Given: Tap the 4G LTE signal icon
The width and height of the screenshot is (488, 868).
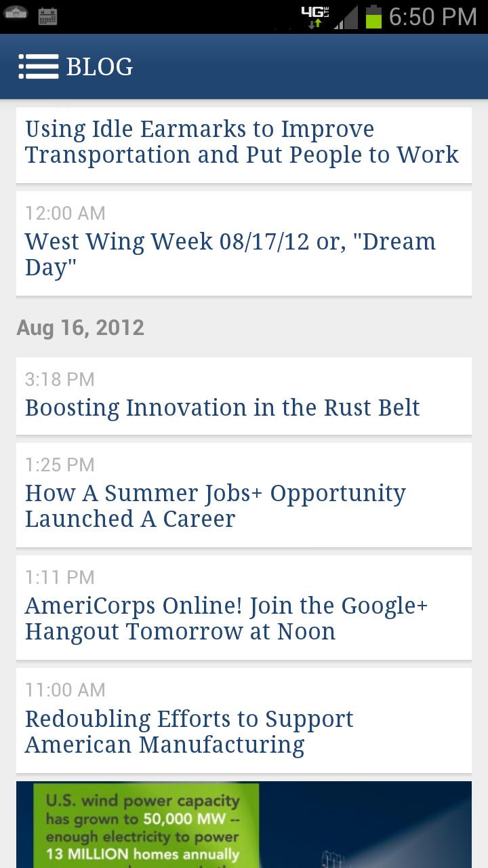Looking at the screenshot, I should click(315, 17).
